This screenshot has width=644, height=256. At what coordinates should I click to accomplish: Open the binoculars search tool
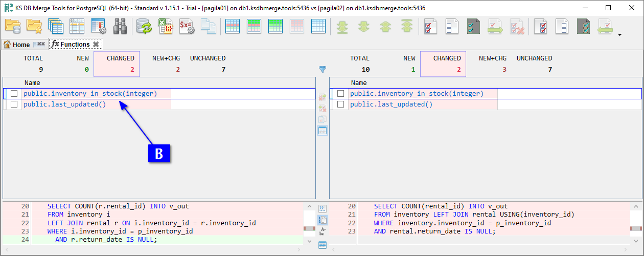(120, 26)
